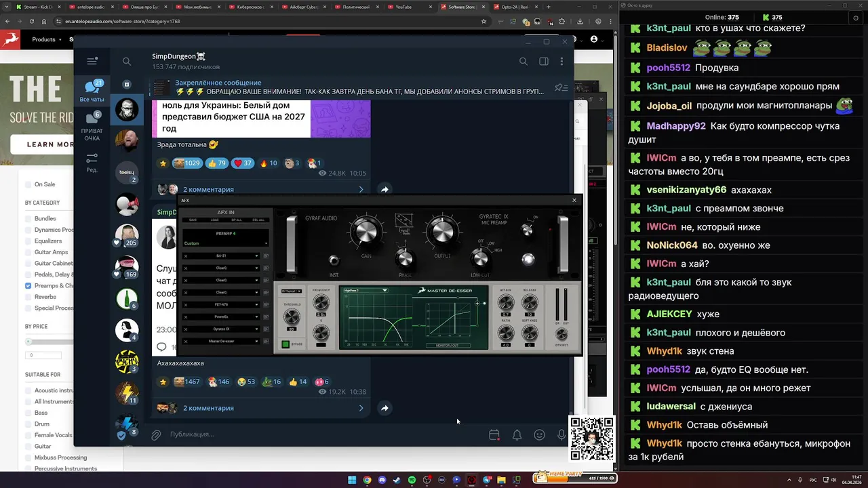This screenshot has width=868, height=488.
Task: Open SimpDungeon channel three-dot menu
Action: [x=561, y=61]
